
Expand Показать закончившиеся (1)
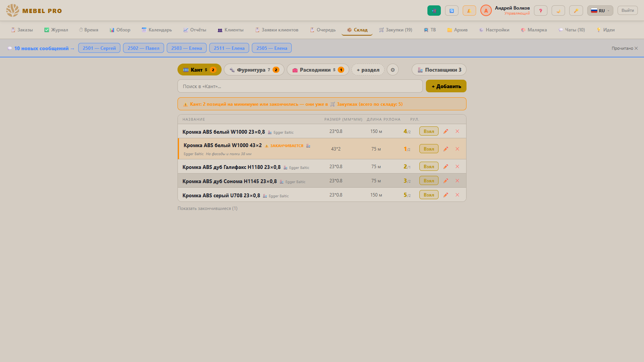point(207,208)
